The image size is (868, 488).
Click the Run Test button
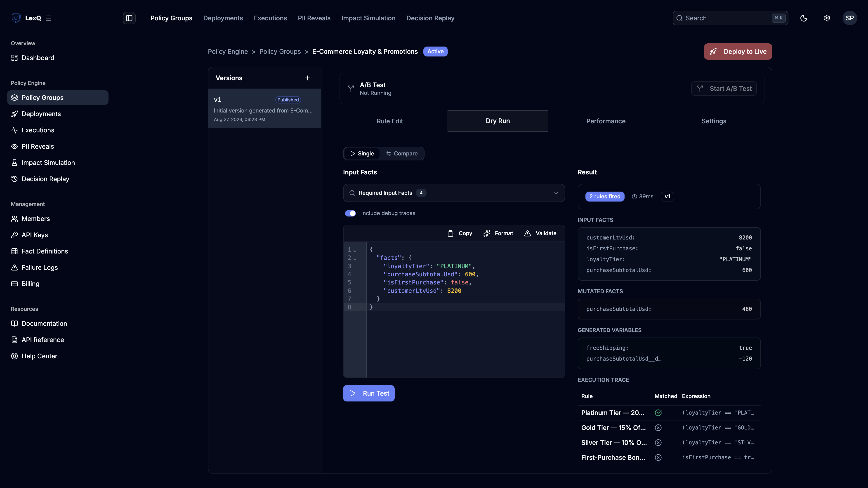[x=369, y=393]
